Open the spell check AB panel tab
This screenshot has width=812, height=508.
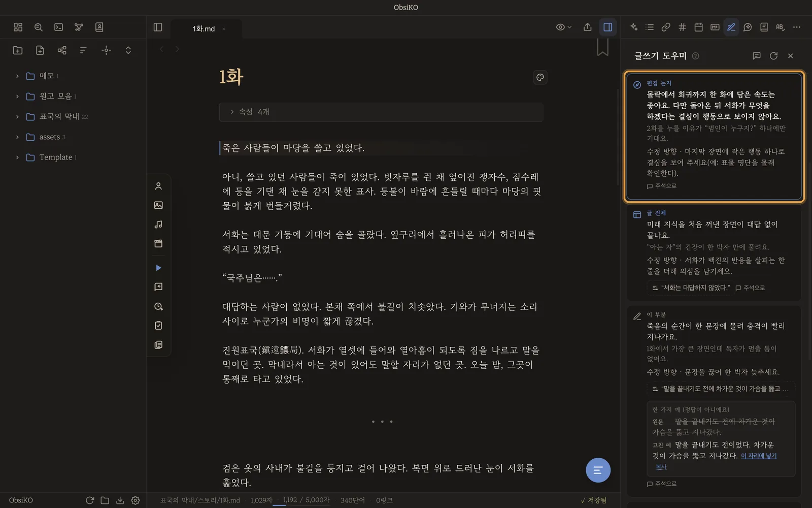pyautogui.click(x=781, y=27)
